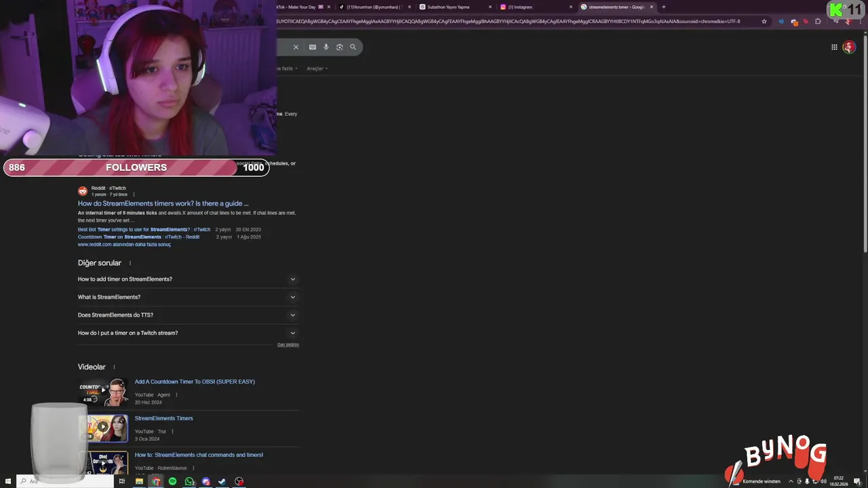Show hidden system tray icons
868x488 pixels.
pos(791,481)
